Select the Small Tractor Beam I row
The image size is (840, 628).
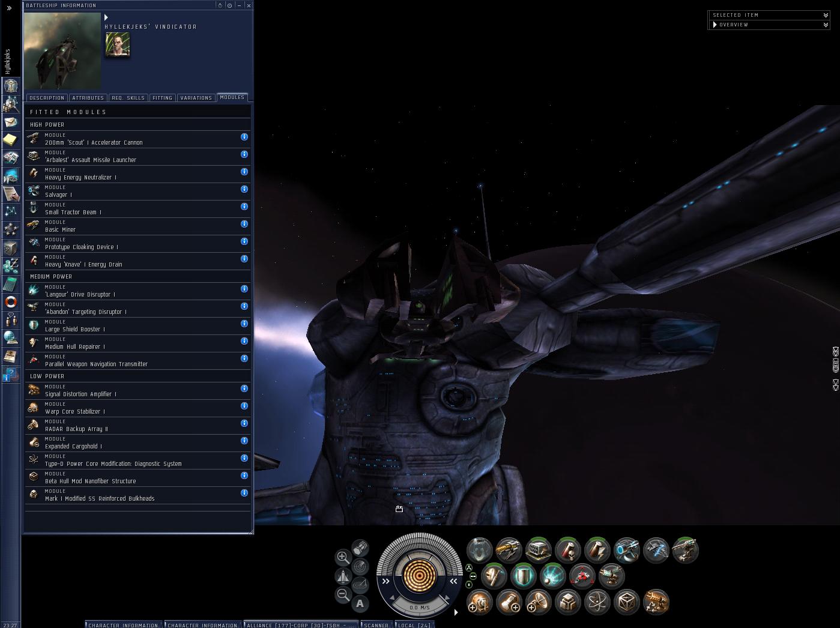(x=138, y=209)
